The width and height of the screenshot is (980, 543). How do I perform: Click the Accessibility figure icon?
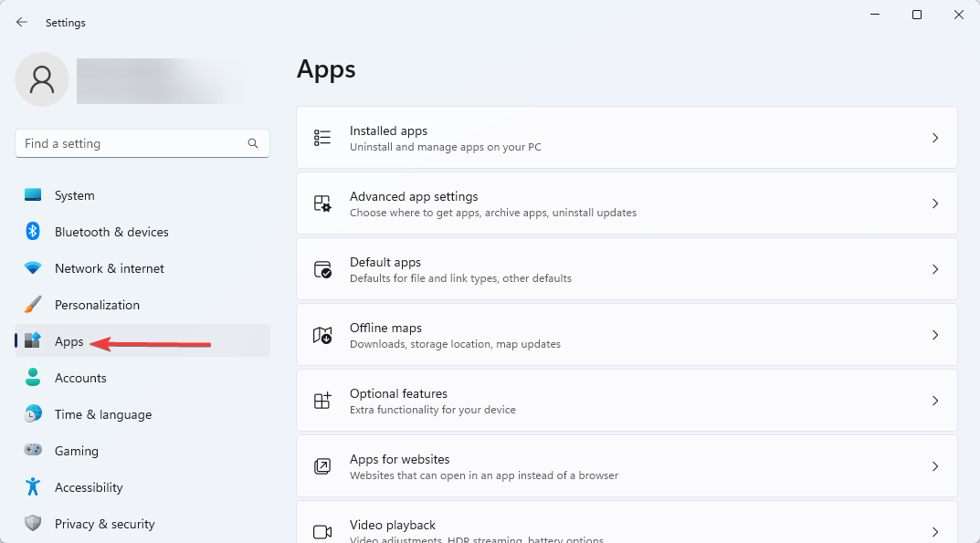(x=33, y=487)
